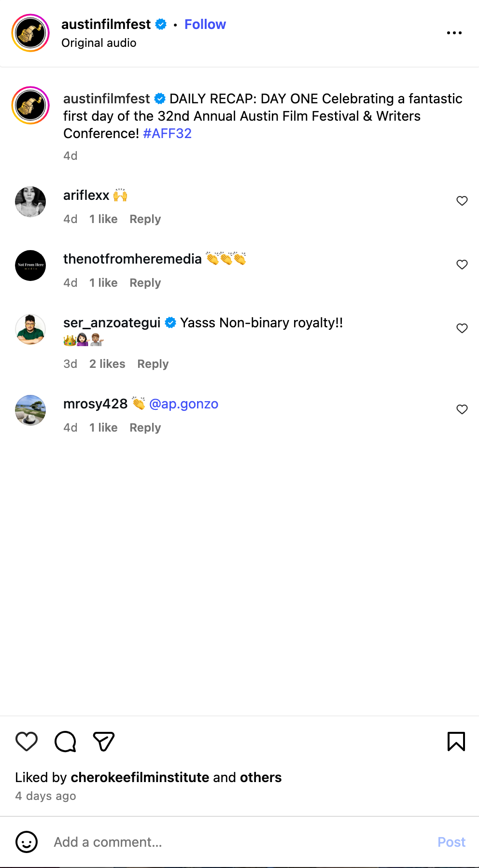Screen dimensions: 479x868
Task: Open the @ap.gonzo mention link
Action: click(x=183, y=404)
